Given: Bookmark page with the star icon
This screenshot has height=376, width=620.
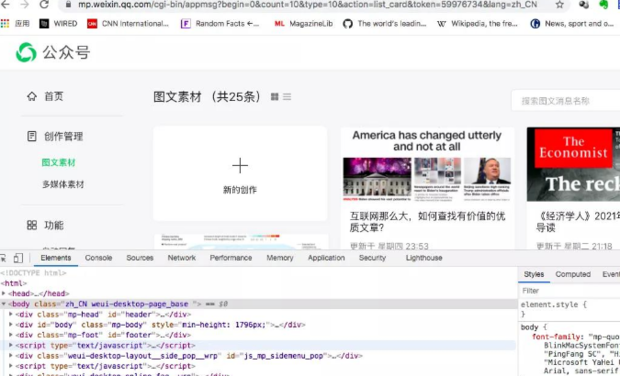Looking at the screenshot, I should 560,5.
